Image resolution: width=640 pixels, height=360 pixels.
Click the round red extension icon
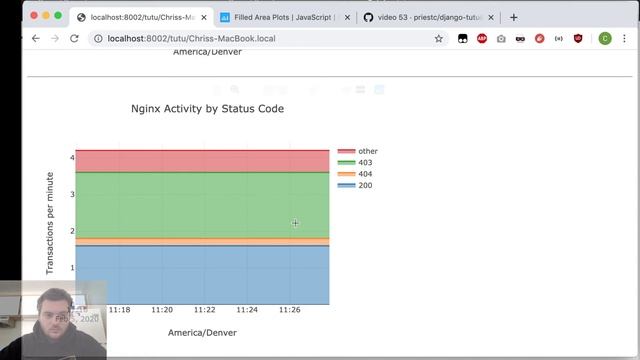pyautogui.click(x=540, y=38)
